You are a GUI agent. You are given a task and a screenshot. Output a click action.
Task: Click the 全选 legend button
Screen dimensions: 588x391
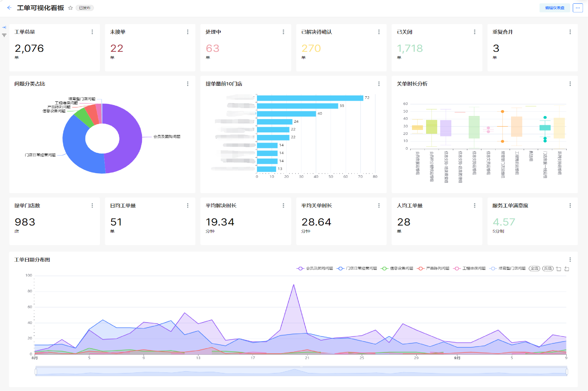coord(534,268)
